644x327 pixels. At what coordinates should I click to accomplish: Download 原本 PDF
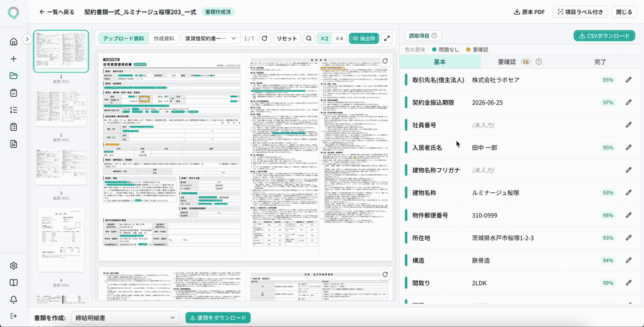pyautogui.click(x=529, y=12)
